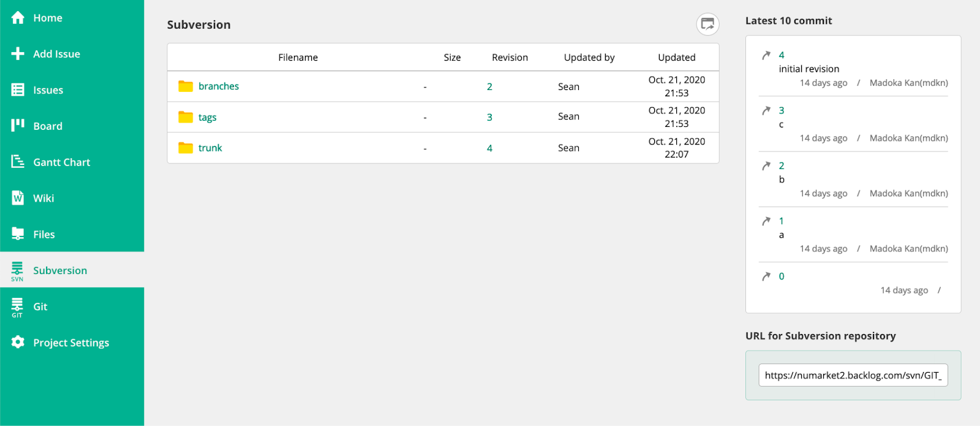Select the Subversion sidebar item
The image size is (980, 426).
59,270
